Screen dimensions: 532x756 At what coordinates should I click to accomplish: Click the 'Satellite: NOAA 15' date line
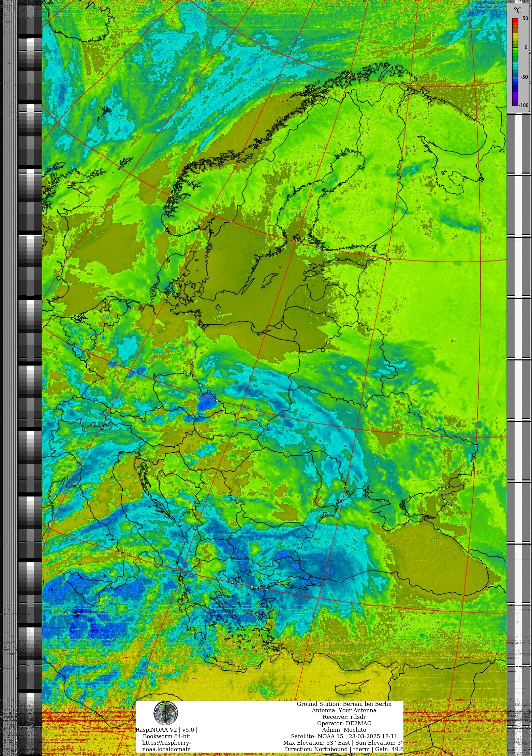tap(344, 736)
